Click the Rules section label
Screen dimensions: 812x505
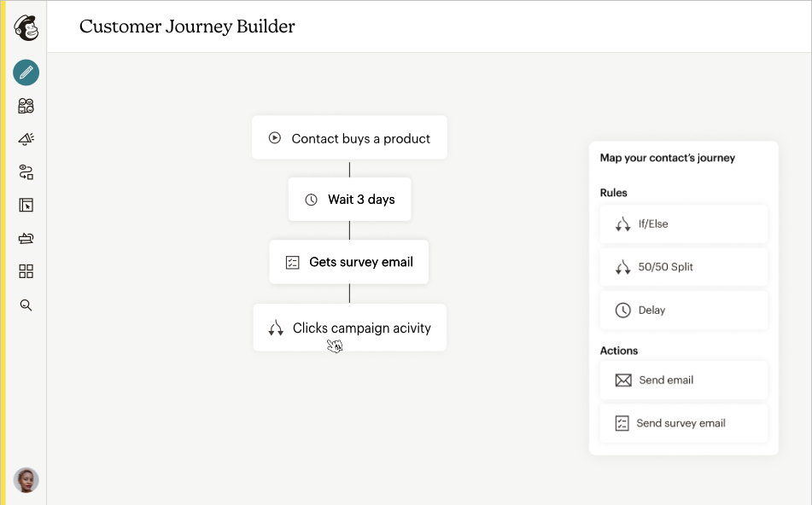[x=613, y=193]
